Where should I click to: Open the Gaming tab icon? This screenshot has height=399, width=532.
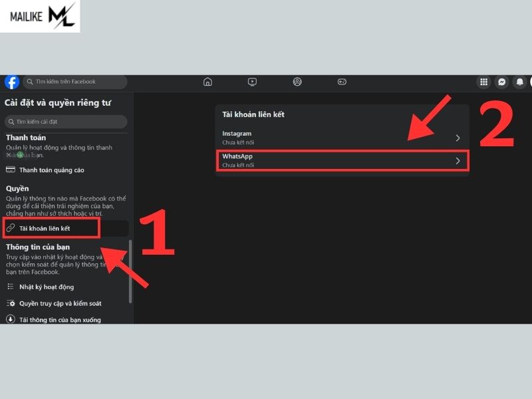point(342,82)
